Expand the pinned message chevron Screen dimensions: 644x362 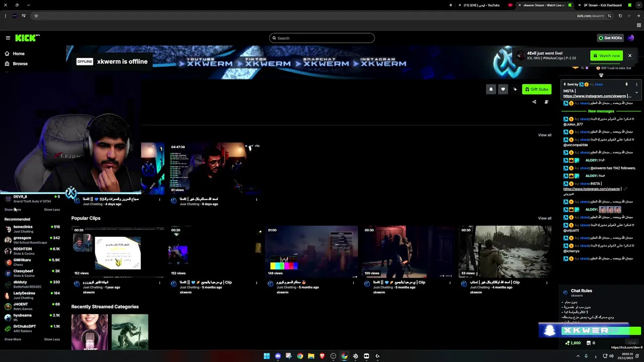[x=636, y=93]
